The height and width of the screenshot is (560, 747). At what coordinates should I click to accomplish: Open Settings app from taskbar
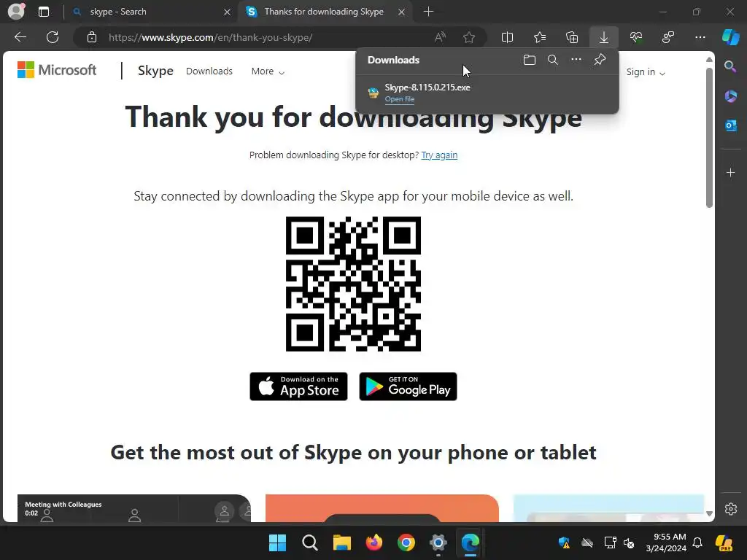pyautogui.click(x=438, y=542)
